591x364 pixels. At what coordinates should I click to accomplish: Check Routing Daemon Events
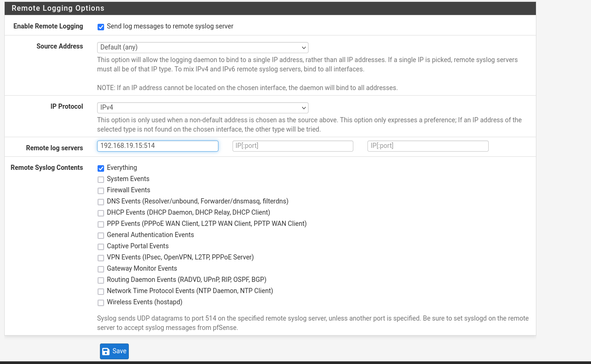[x=101, y=280]
